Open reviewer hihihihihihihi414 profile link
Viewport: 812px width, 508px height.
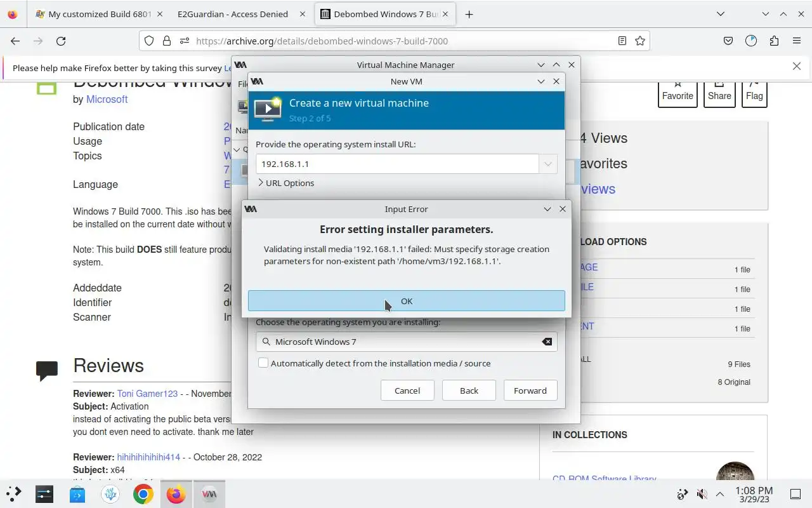click(148, 457)
